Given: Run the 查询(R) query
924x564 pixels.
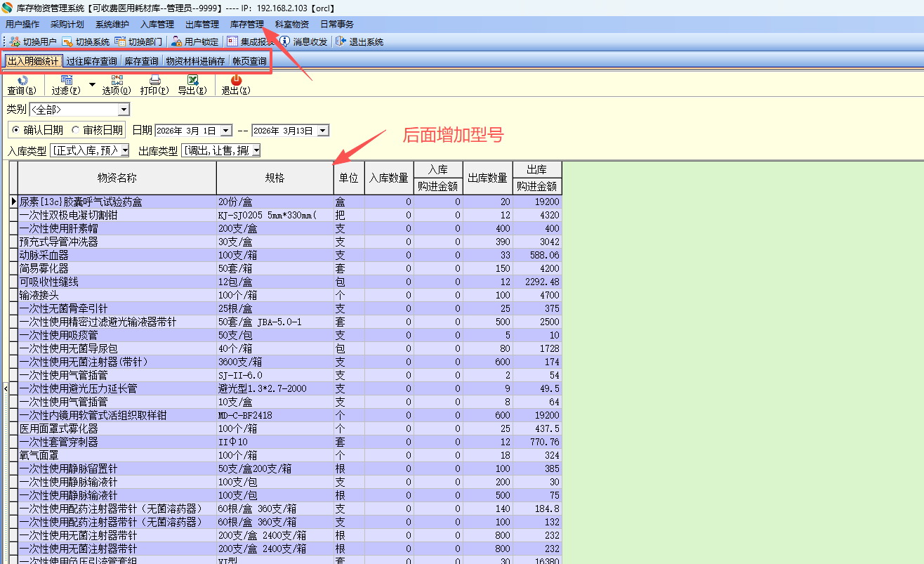Looking at the screenshot, I should tap(22, 85).
